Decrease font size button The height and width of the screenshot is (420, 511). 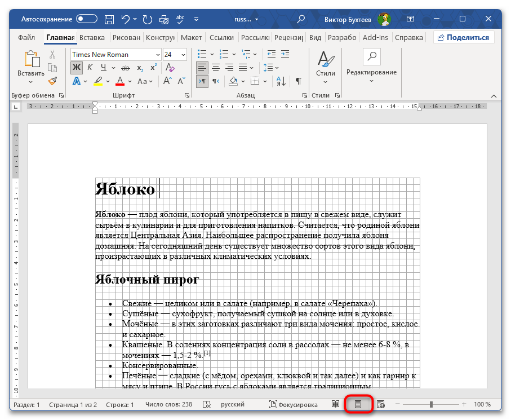click(x=181, y=81)
